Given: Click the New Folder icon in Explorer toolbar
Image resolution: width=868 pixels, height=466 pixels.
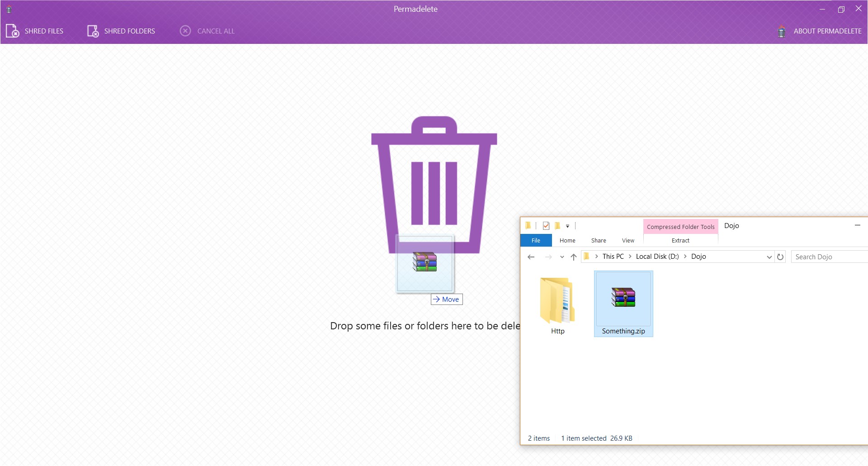Looking at the screenshot, I should tap(557, 225).
